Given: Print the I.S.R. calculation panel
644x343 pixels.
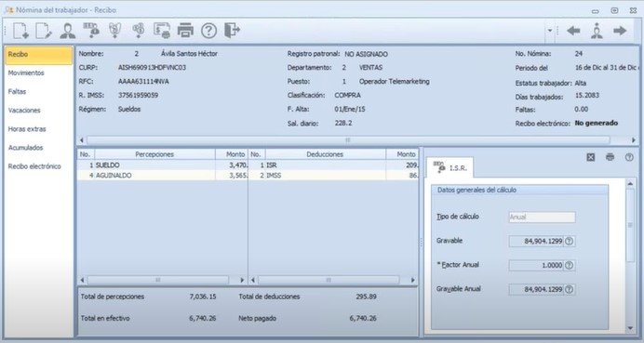Looking at the screenshot, I should point(610,157).
